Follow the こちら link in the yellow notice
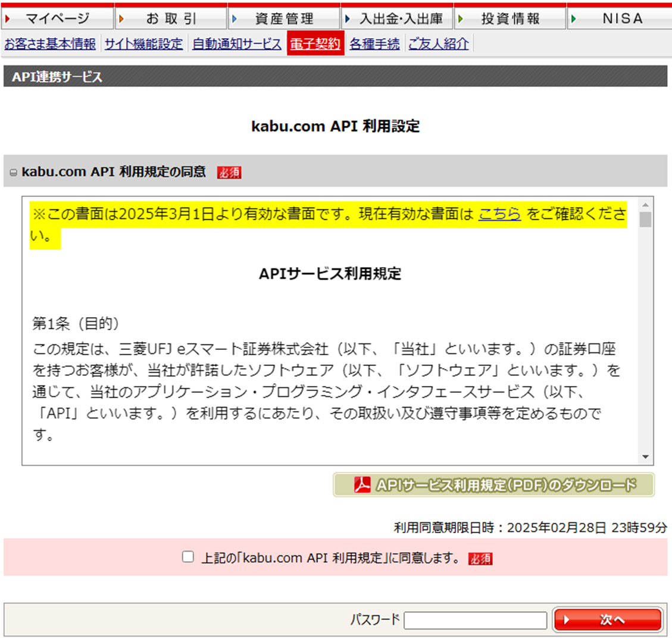 pos(499,213)
